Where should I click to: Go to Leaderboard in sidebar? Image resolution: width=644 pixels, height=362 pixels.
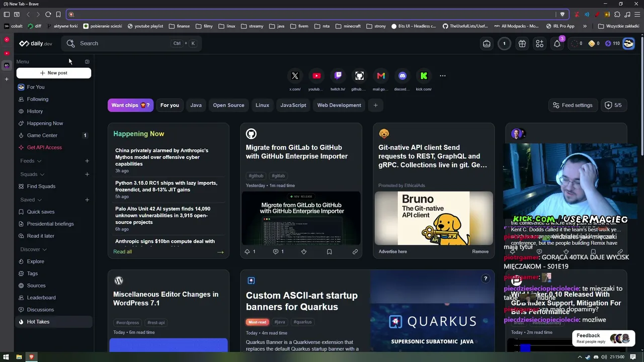click(53, 298)
